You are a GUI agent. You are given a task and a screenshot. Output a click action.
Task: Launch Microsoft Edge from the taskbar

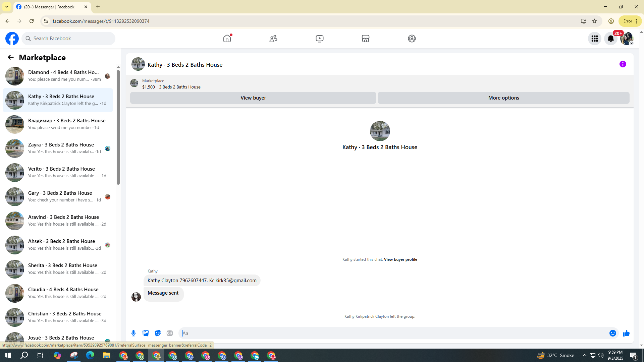(x=90, y=355)
